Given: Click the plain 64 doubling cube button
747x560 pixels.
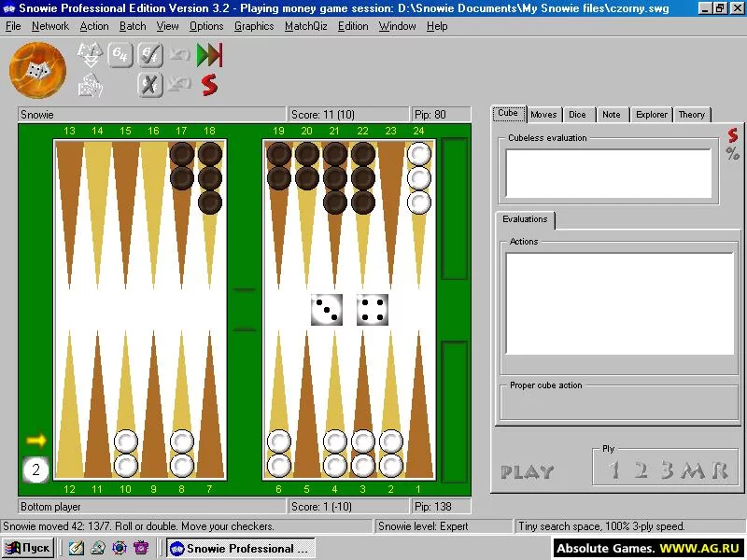Looking at the screenshot, I should tap(120, 55).
